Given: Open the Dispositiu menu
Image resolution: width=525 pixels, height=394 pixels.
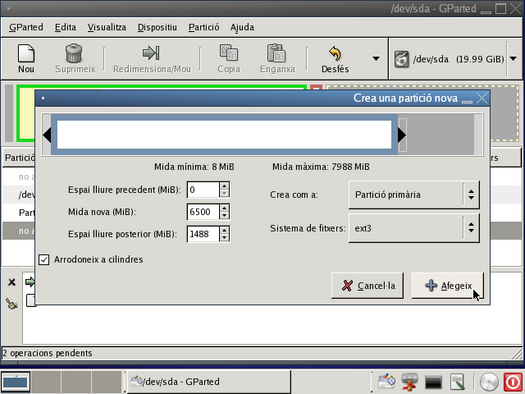Looking at the screenshot, I should click(x=157, y=27).
